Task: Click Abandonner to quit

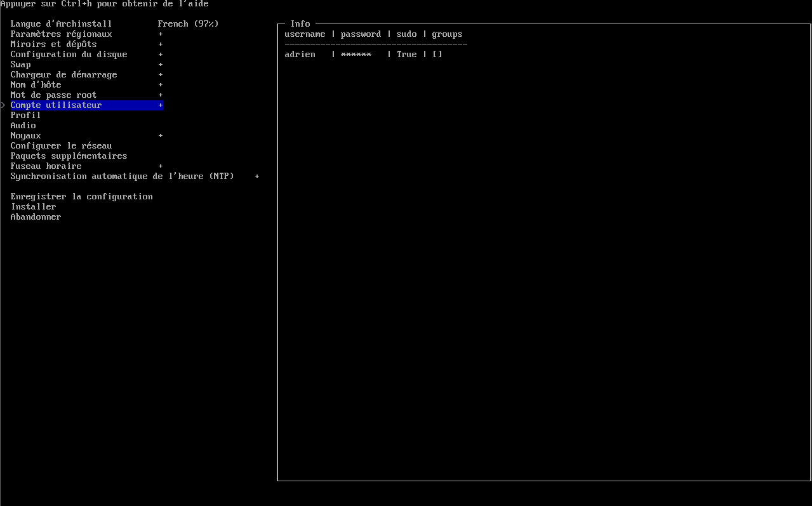Action: pos(36,216)
